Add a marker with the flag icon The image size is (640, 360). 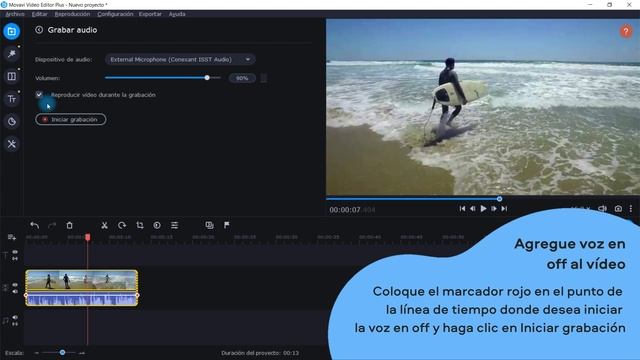(x=227, y=225)
